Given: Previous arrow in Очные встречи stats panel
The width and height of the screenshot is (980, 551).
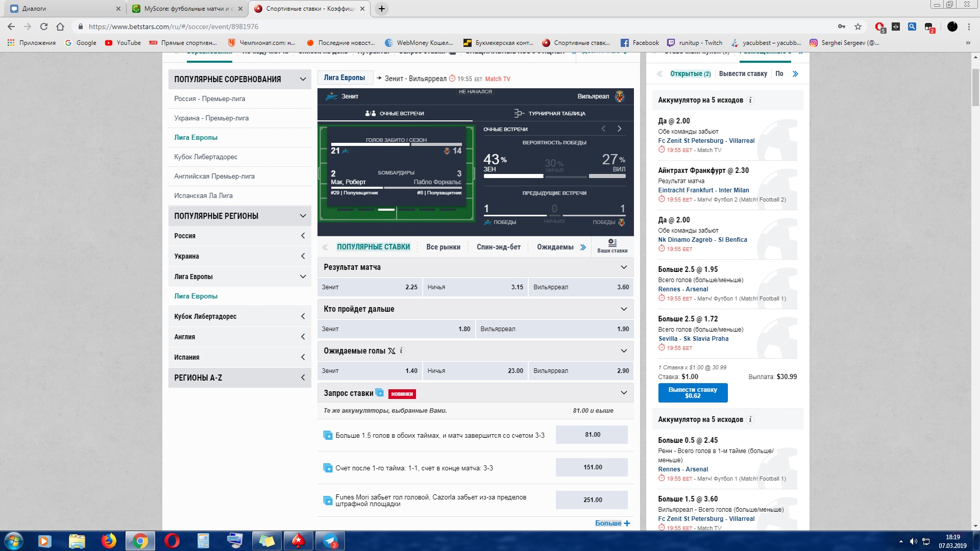Looking at the screenshot, I should [x=603, y=129].
